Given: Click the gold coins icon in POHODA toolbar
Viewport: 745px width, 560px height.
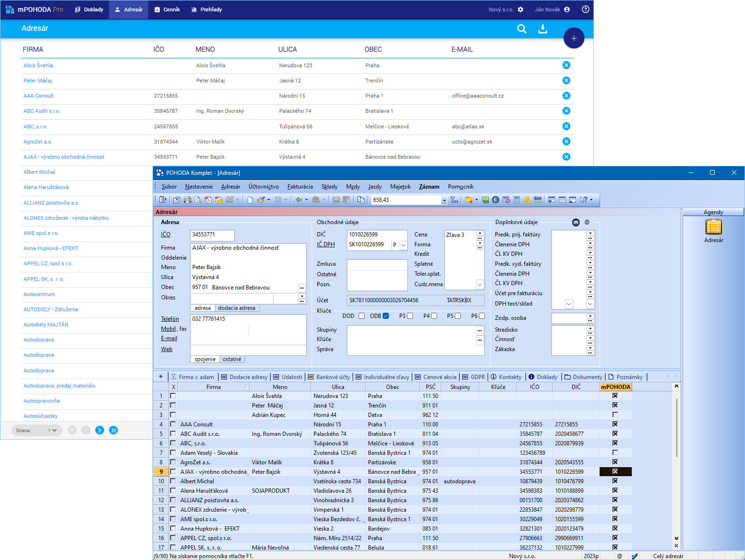Looking at the screenshot, I should click(527, 200).
